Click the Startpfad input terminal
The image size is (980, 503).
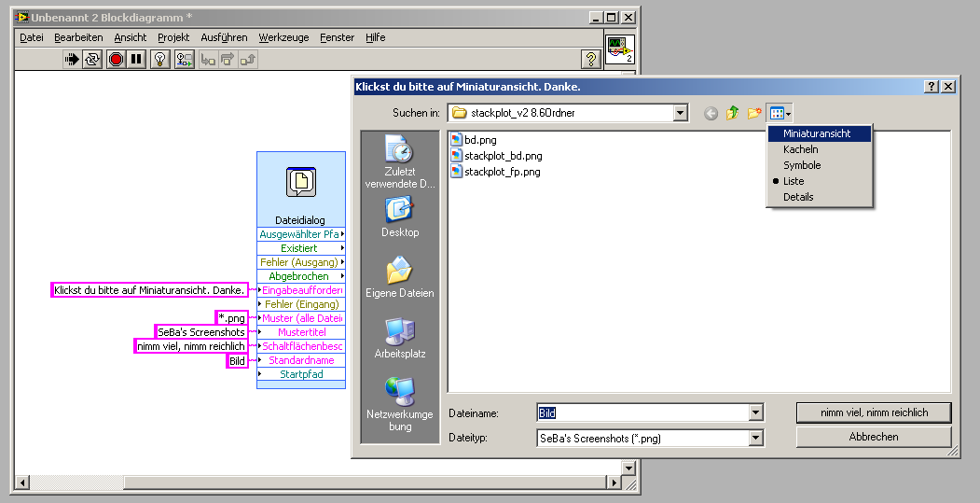(x=300, y=374)
